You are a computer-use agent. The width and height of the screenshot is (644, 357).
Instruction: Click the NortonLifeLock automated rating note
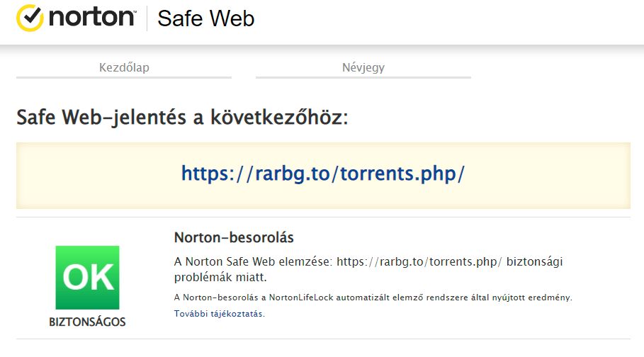click(373, 297)
